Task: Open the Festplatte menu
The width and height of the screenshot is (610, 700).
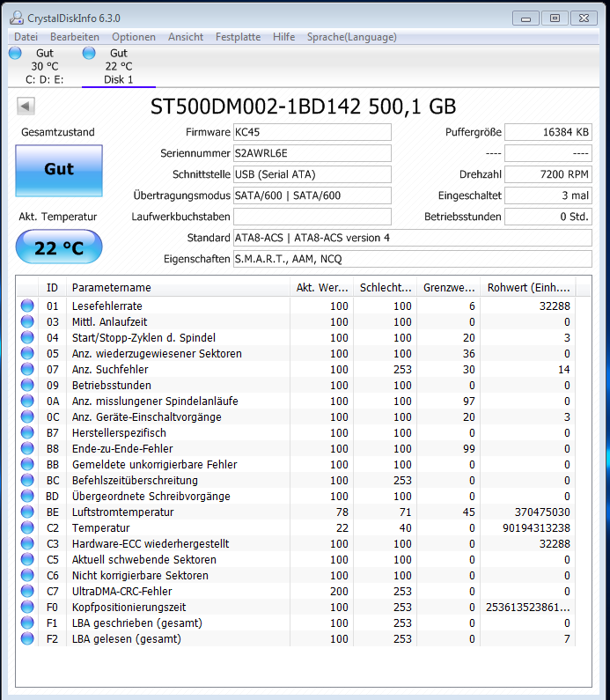Action: point(238,37)
